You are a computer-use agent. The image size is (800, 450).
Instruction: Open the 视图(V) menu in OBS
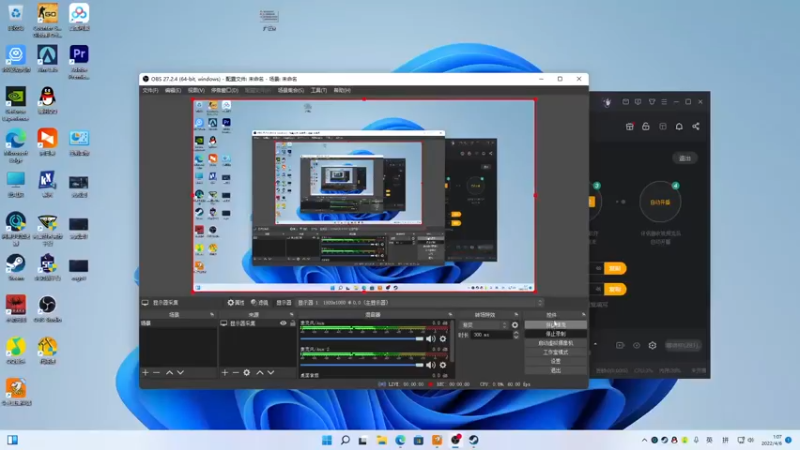[196, 90]
